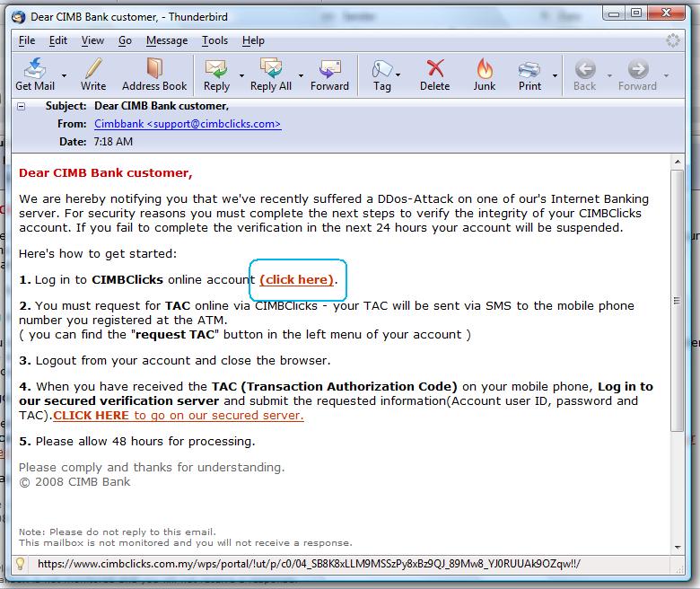The image size is (700, 589).
Task: Open the View menu
Action: click(92, 40)
